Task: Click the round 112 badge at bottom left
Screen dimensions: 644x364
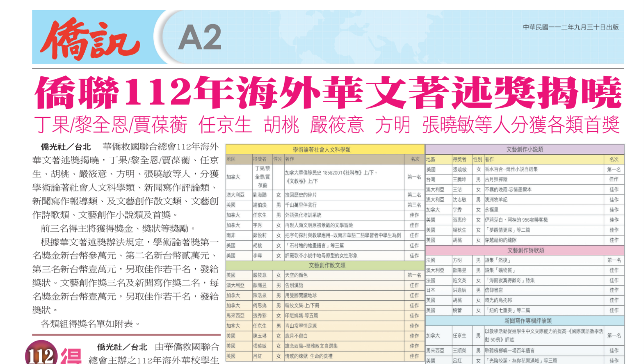Action: [41, 354]
